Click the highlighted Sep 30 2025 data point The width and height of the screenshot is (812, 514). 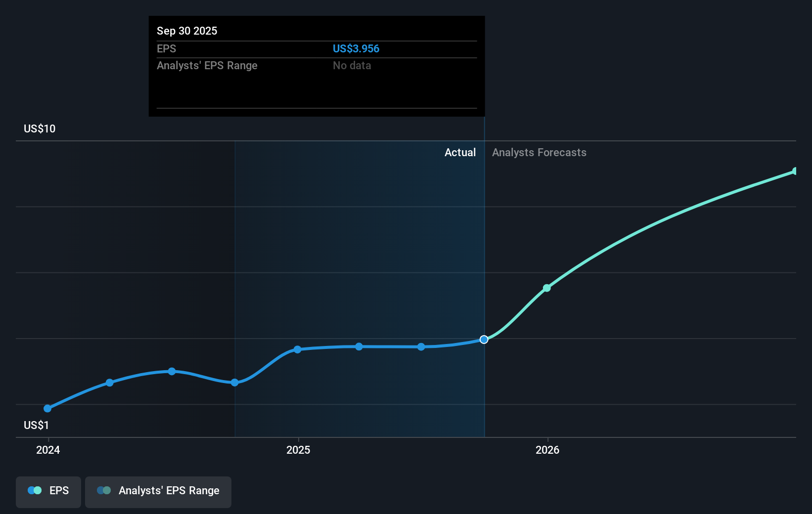coord(484,339)
